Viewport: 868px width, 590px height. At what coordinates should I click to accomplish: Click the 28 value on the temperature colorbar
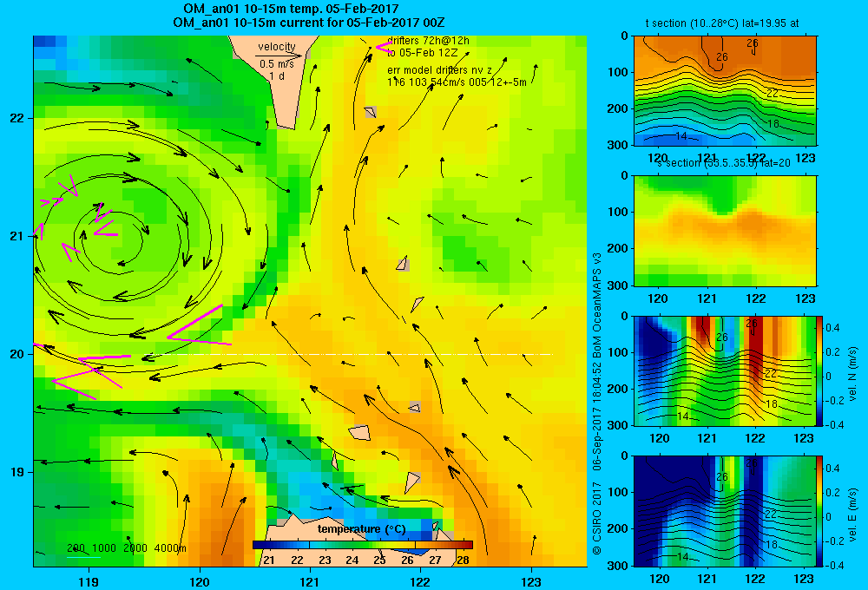pos(463,560)
